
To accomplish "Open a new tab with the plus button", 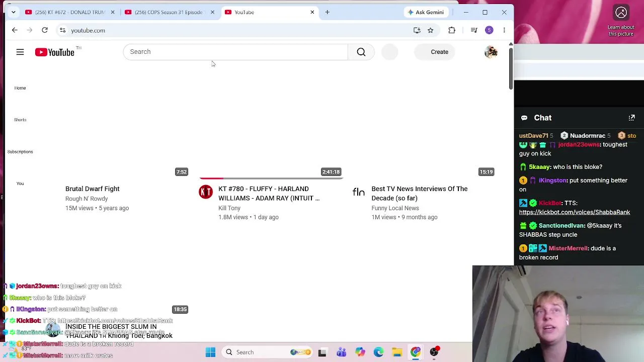I will point(327,12).
